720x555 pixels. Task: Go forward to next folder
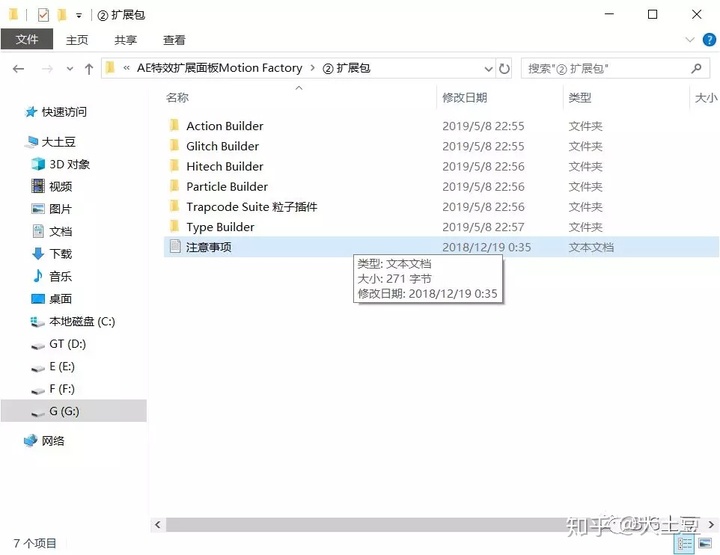pos(47,69)
